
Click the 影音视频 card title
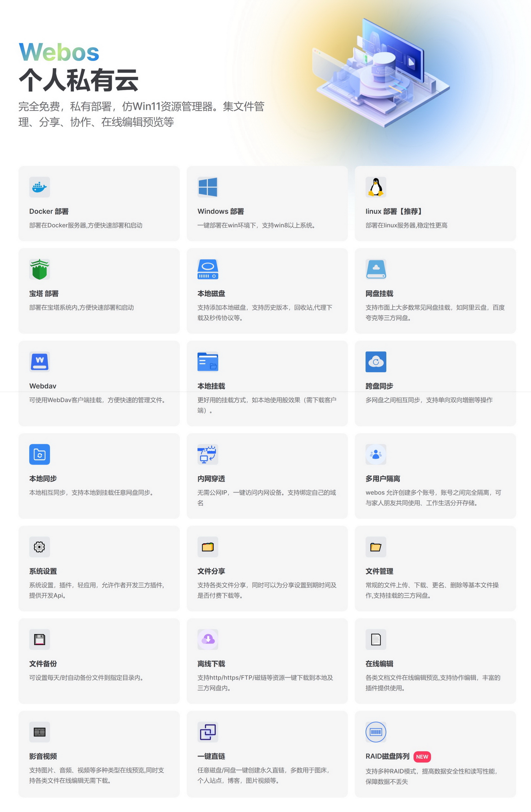click(43, 756)
